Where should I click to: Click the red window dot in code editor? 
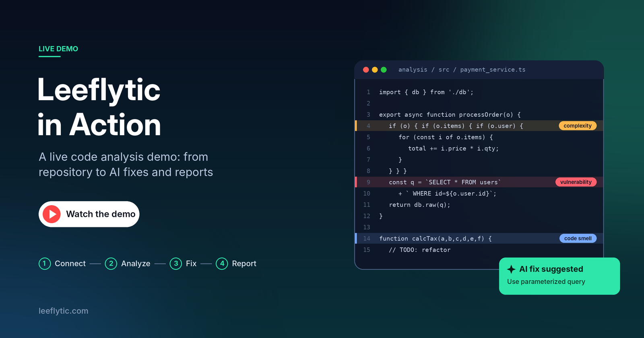pyautogui.click(x=366, y=70)
